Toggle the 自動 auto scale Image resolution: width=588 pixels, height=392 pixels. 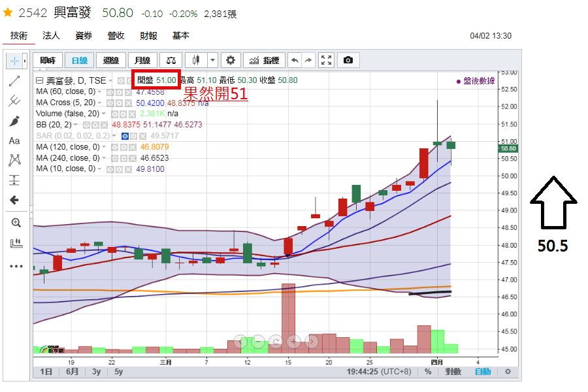tap(483, 372)
